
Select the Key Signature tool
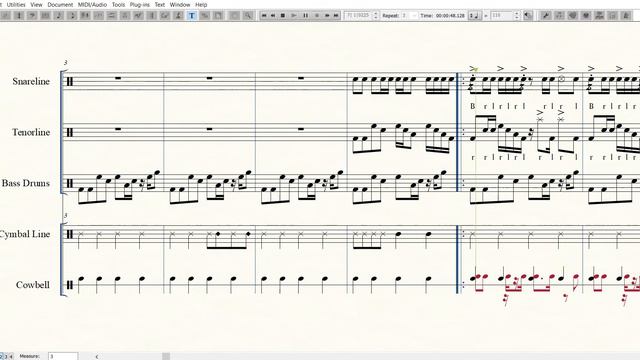click(5, 16)
